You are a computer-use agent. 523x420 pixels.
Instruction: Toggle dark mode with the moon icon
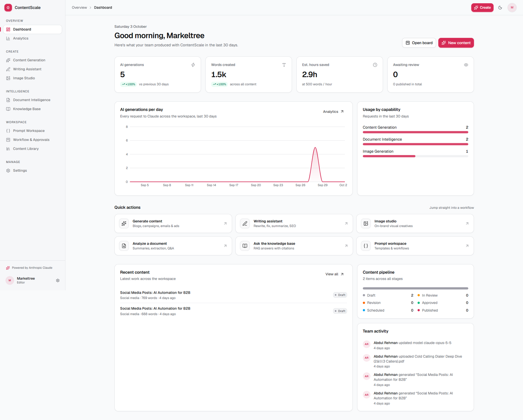point(500,8)
